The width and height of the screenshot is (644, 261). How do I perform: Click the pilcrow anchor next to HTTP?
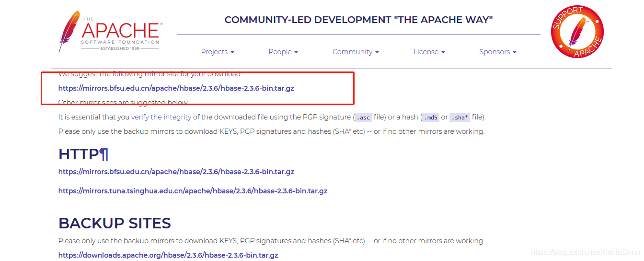[104, 154]
